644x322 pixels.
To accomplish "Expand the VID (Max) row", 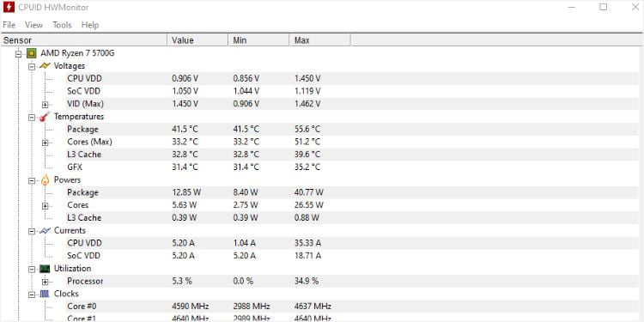I will pyautogui.click(x=46, y=104).
